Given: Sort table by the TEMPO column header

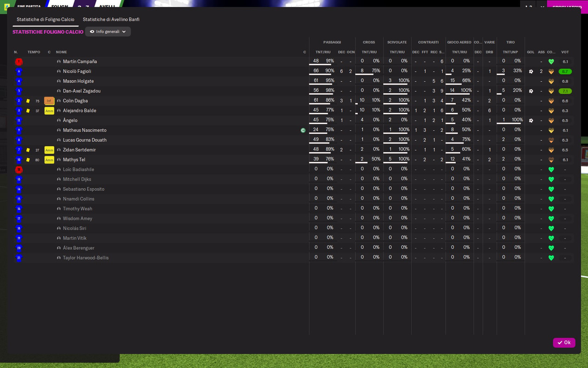Looking at the screenshot, I should pos(34,52).
